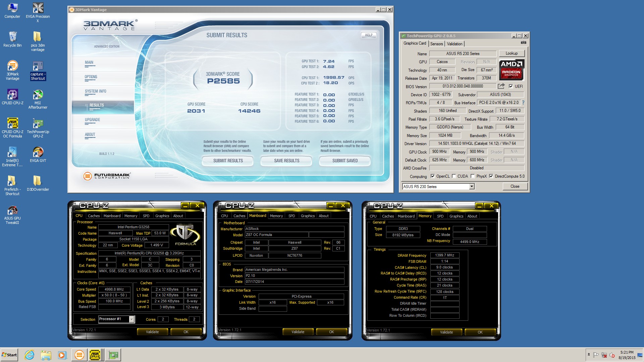Open ABOUT in 3DMark Vantage menu
Viewport: 644px width, 362px height.
point(90,134)
